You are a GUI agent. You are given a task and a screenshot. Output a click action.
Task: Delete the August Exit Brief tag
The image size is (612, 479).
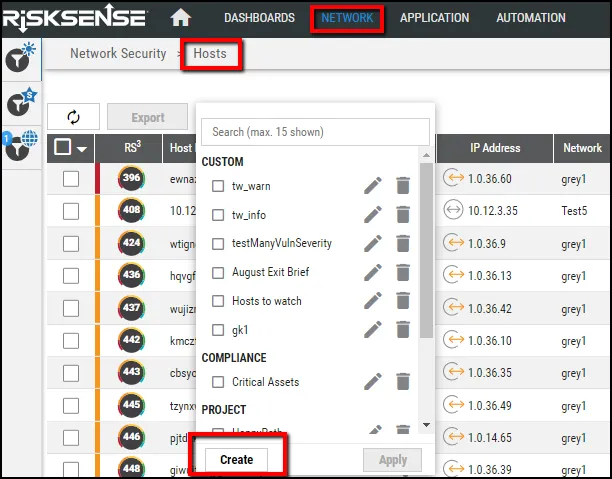(403, 272)
